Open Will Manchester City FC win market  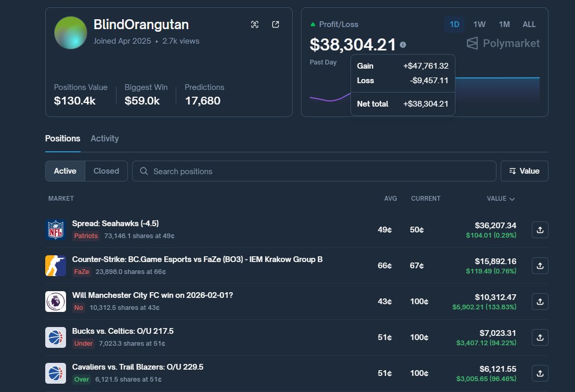coord(152,295)
